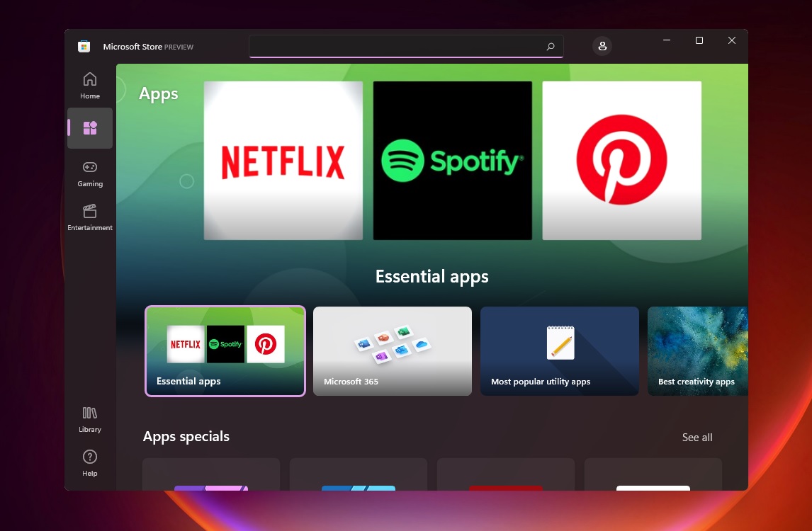Open the Help section

point(89,463)
